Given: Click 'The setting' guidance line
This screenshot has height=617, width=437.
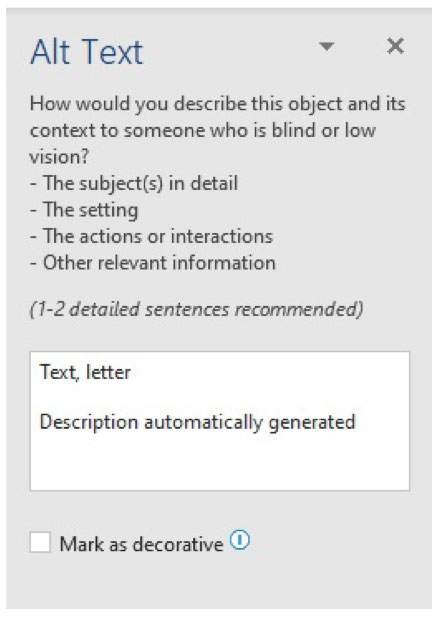Looking at the screenshot, I should [84, 210].
